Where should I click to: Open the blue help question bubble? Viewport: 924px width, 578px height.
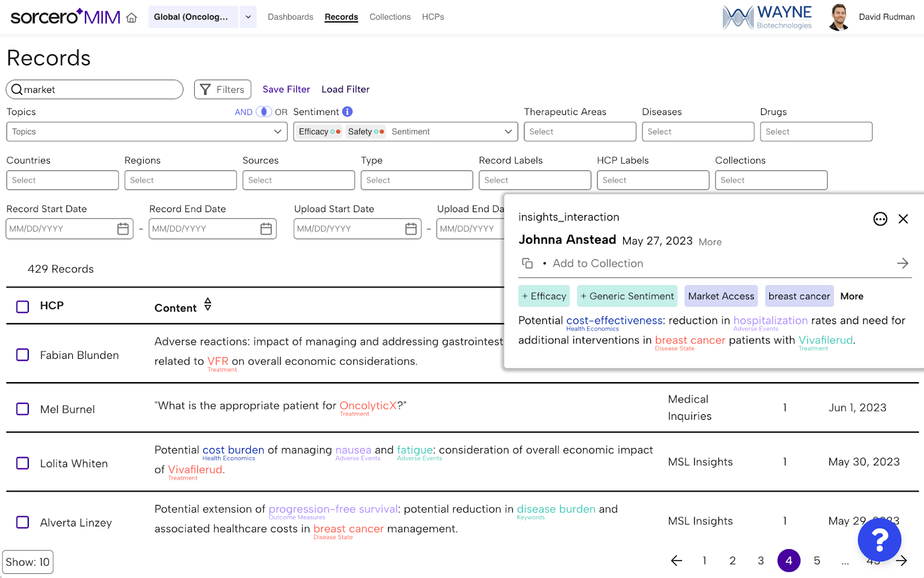click(x=880, y=540)
